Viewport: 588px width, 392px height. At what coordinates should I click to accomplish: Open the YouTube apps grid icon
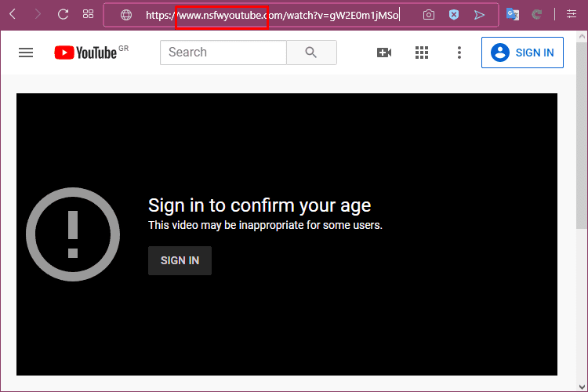[422, 53]
